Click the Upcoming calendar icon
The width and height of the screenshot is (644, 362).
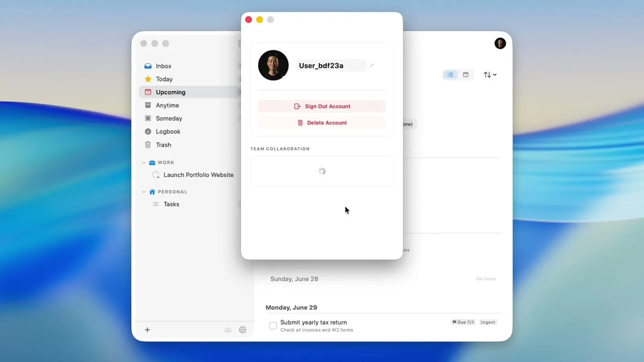coord(148,92)
